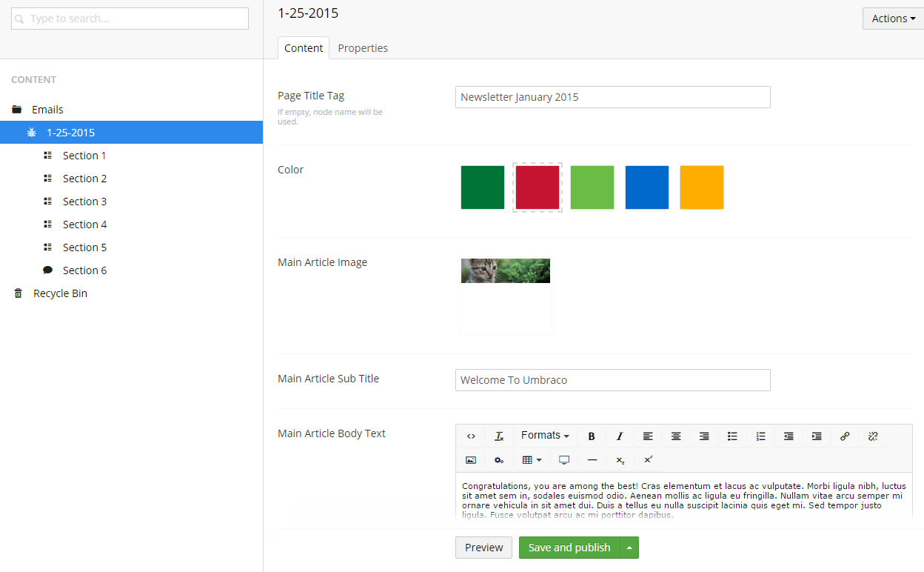The height and width of the screenshot is (572, 924).
Task: Expand the Actions dropdown menu
Action: click(893, 19)
